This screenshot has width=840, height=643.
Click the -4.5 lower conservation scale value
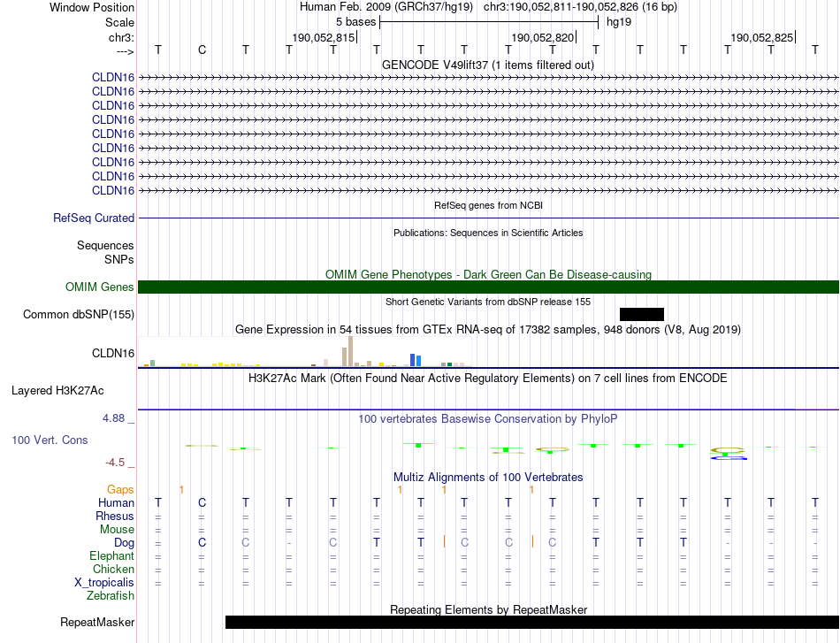point(115,463)
